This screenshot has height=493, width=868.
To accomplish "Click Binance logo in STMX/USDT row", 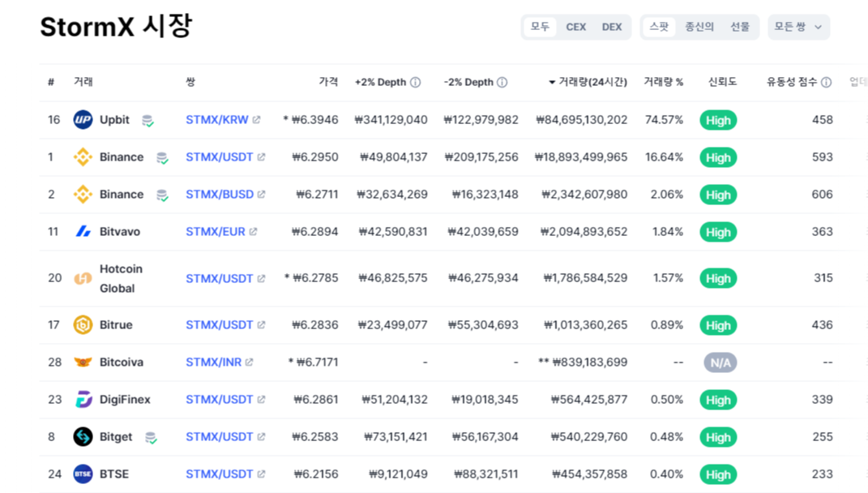I will (83, 157).
